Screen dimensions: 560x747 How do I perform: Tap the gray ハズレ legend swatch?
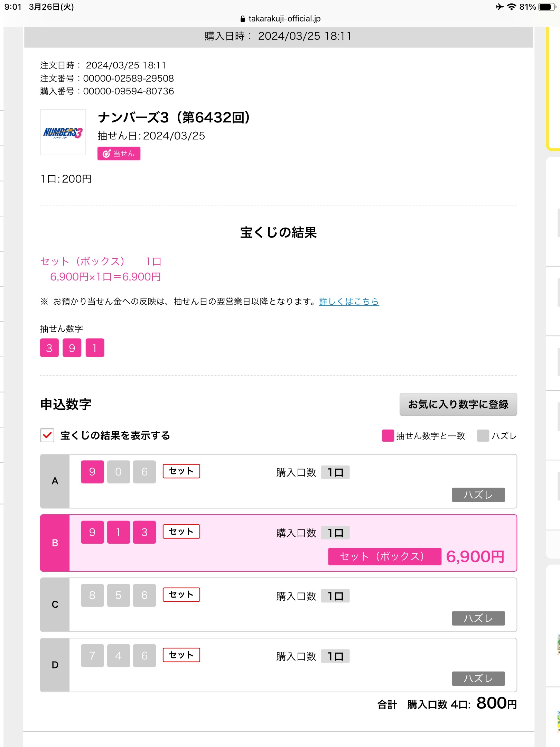pyautogui.click(x=483, y=436)
